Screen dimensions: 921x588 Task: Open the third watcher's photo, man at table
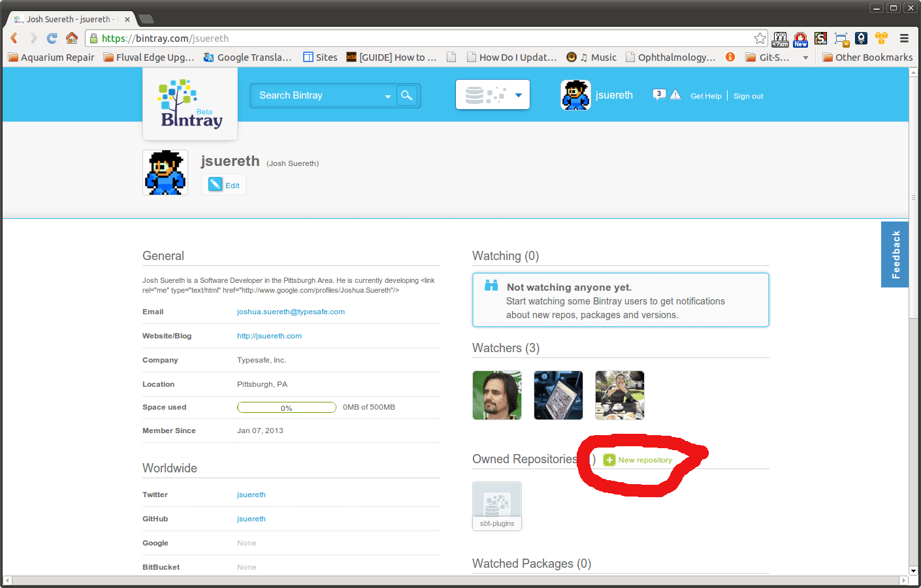pos(620,395)
